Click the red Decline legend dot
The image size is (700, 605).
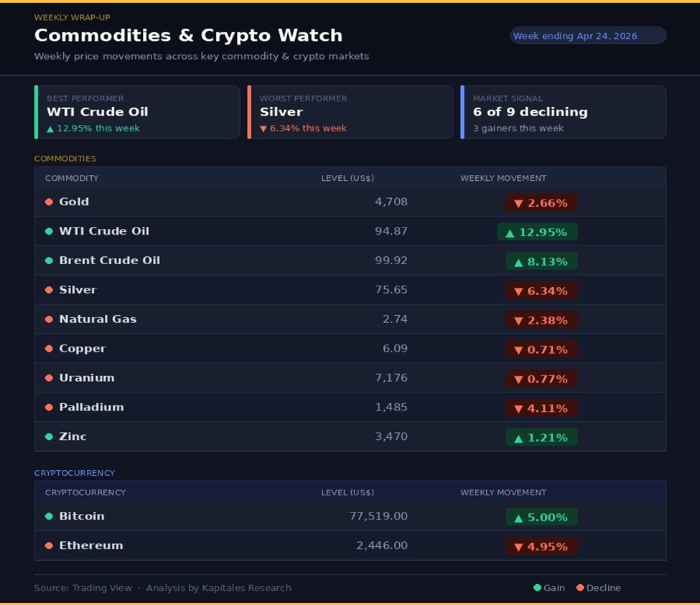[x=580, y=588]
